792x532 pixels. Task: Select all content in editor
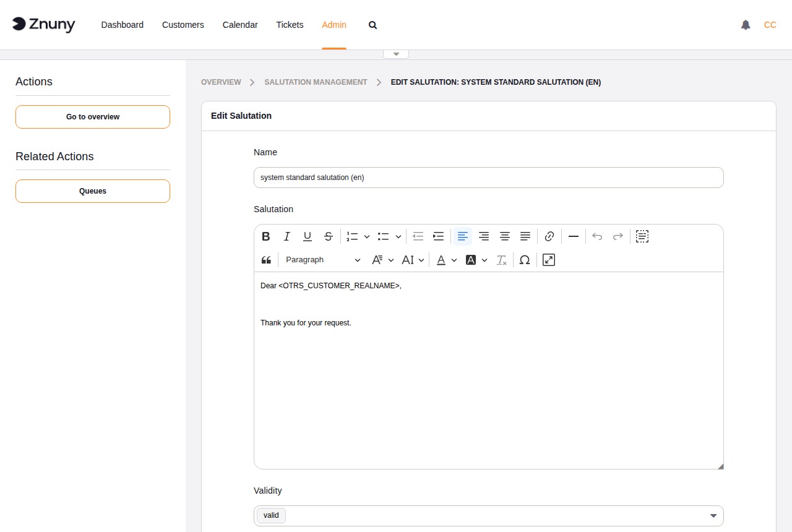click(642, 236)
